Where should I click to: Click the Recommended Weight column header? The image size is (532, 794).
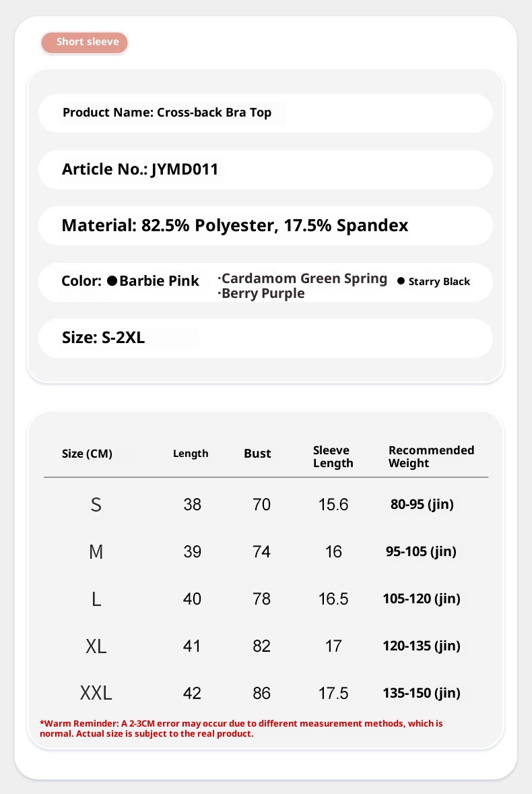pyautogui.click(x=431, y=456)
